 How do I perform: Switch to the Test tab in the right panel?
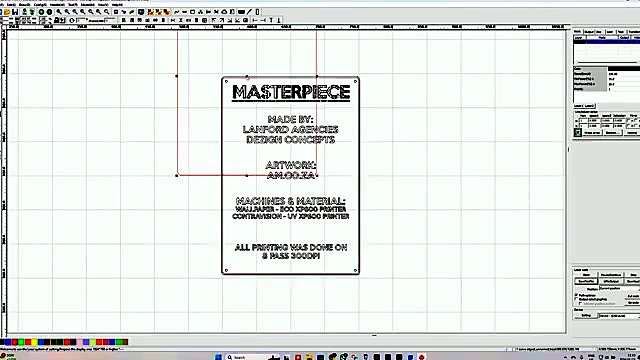tap(621, 32)
